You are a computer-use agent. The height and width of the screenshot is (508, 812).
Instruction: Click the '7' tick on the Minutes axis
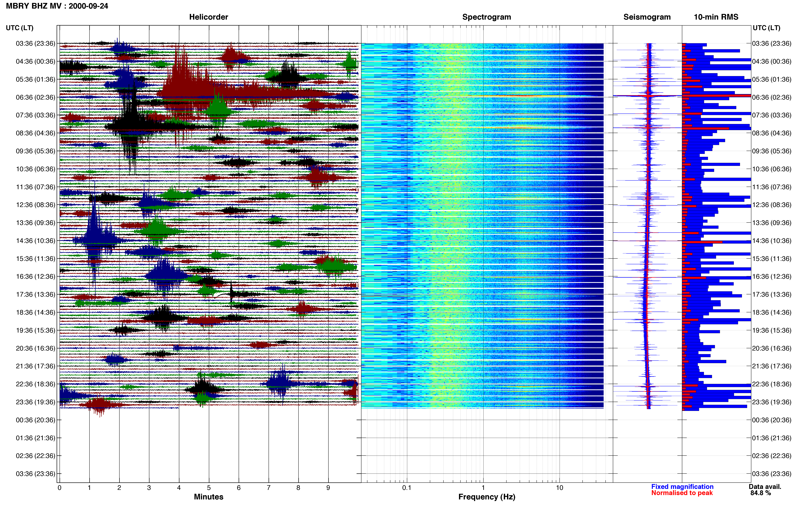pos(269,487)
